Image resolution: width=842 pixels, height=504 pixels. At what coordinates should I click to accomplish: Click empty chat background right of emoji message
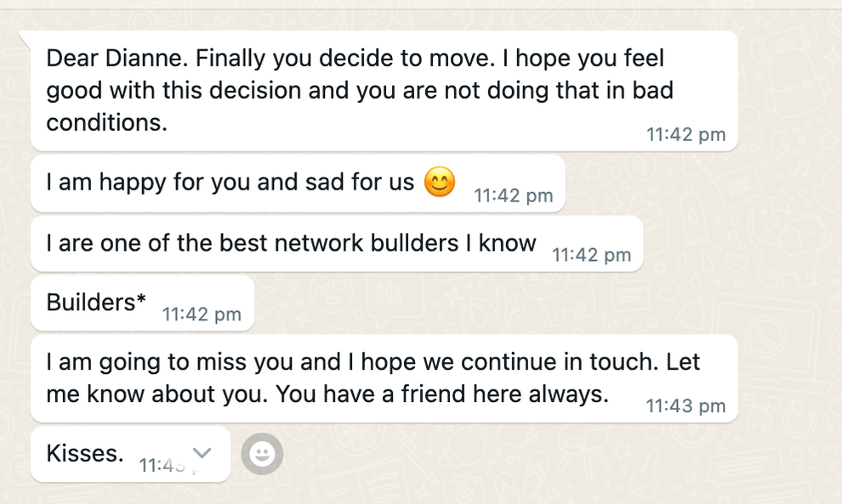point(698,184)
